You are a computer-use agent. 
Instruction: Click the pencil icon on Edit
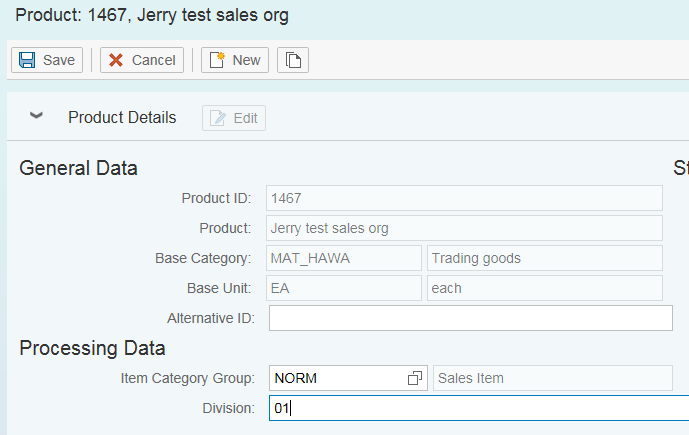(x=218, y=118)
